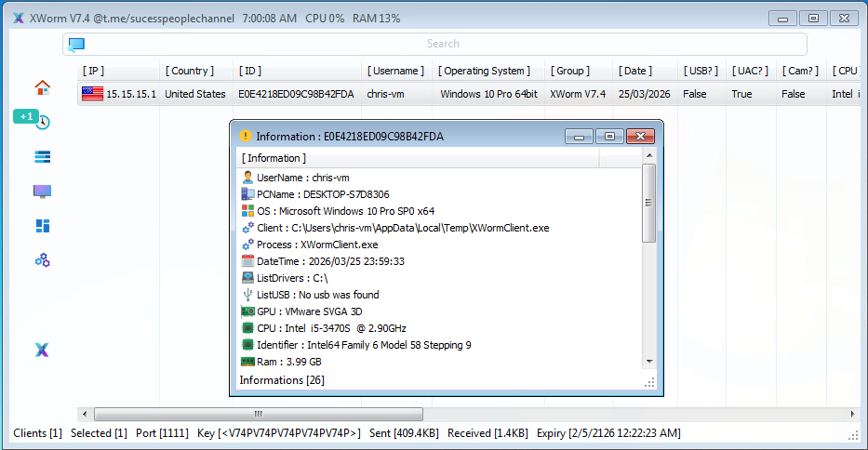
Task: Click client ID E0E4218ED09C98B42FDA cell
Action: click(296, 94)
